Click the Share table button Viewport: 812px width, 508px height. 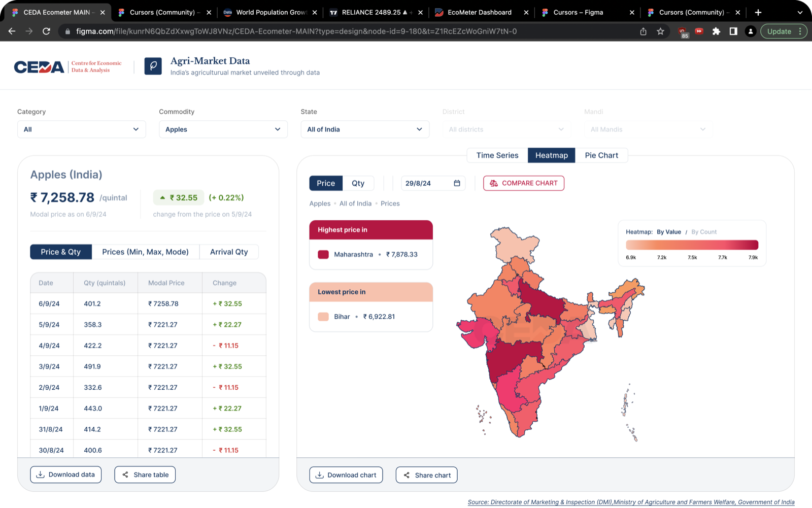point(145,475)
